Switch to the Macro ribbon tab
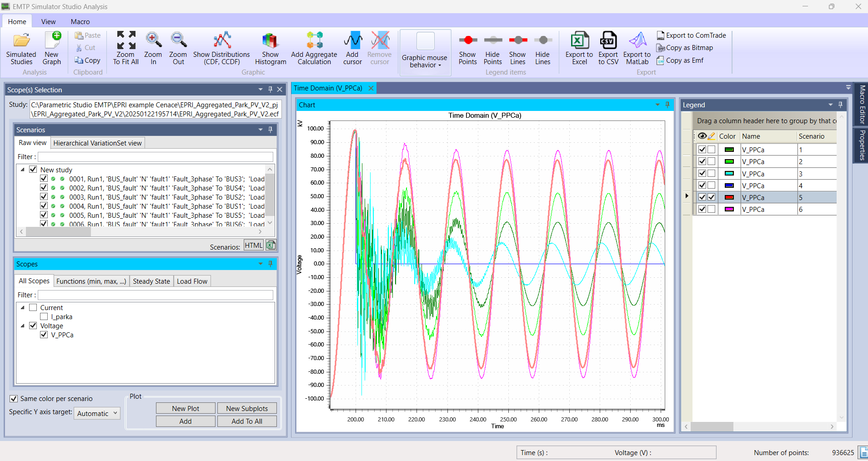Screen dimensions: 868x461 pos(80,21)
